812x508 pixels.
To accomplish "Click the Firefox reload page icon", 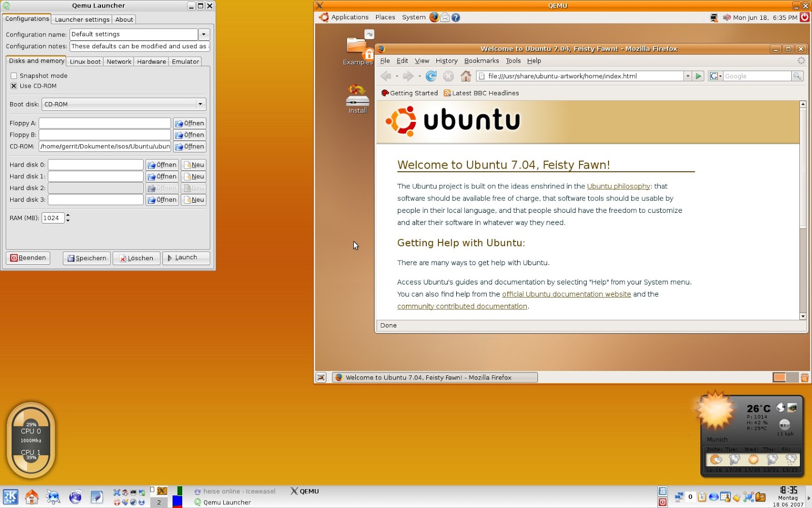I will (431, 76).
